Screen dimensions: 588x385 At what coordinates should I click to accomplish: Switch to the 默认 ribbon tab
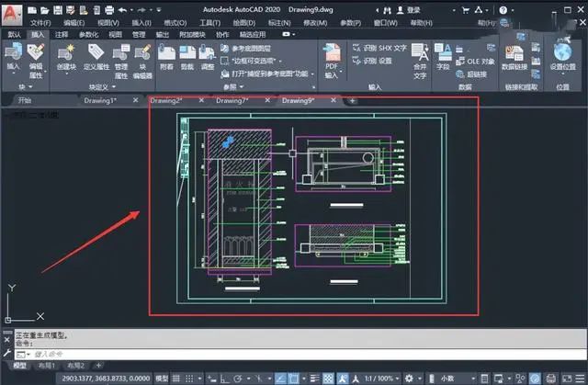point(15,35)
